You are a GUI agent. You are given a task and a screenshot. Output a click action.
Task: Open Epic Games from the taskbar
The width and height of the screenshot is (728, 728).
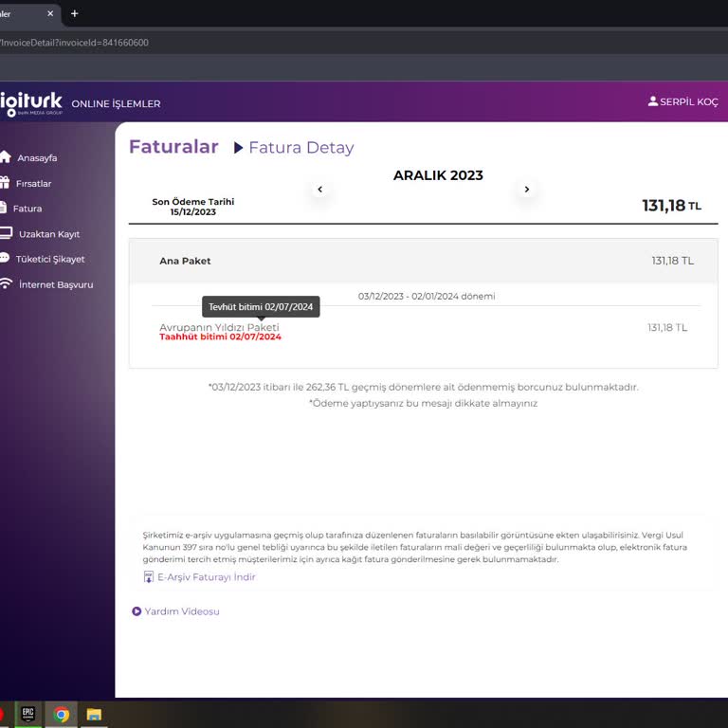(27, 714)
